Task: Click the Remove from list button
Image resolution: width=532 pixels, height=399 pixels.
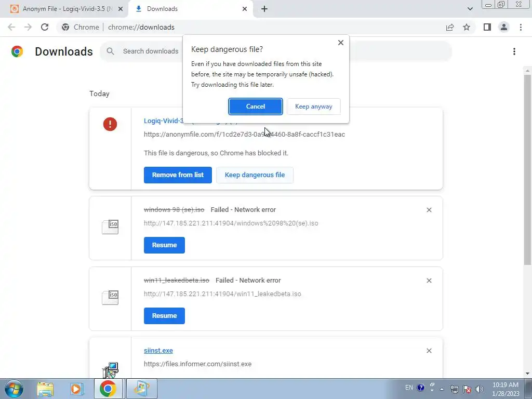Action: pyautogui.click(x=178, y=175)
